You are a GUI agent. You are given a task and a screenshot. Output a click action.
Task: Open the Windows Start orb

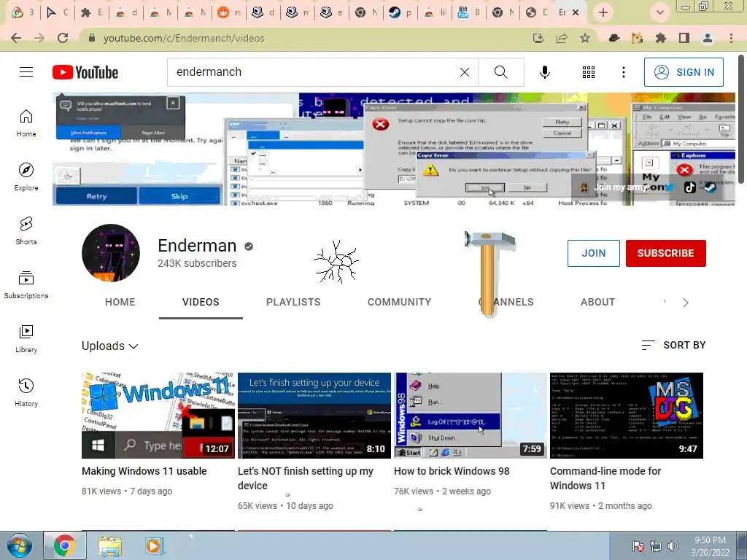point(20,545)
